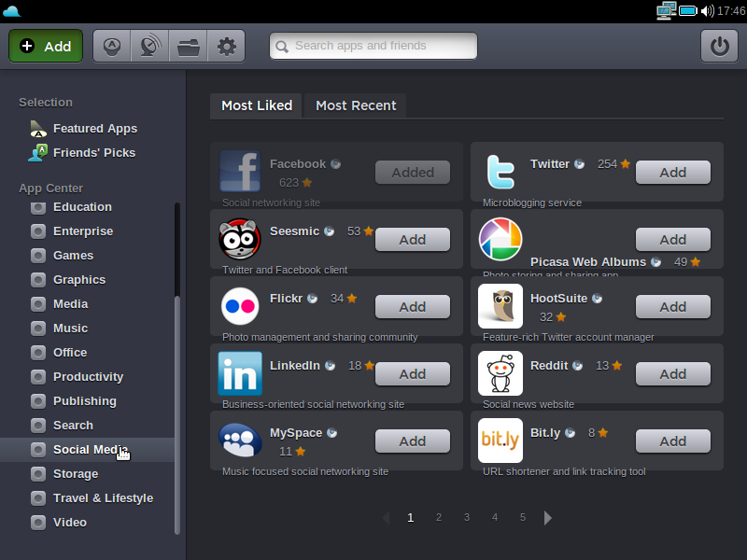
Task: Select the Most Liked tab
Action: [x=257, y=105]
